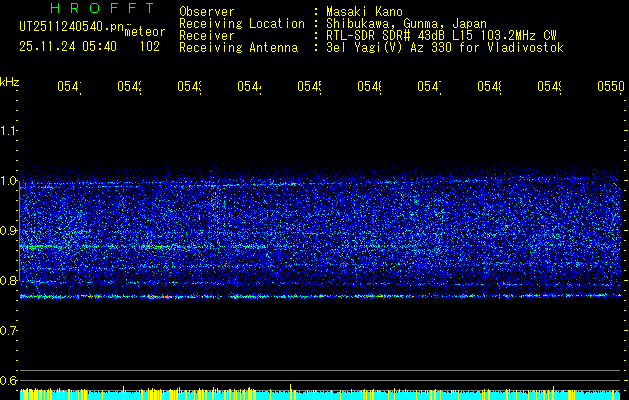Click the 0545 time marker
The height and width of the screenshot is (400, 629).
[x=309, y=86]
